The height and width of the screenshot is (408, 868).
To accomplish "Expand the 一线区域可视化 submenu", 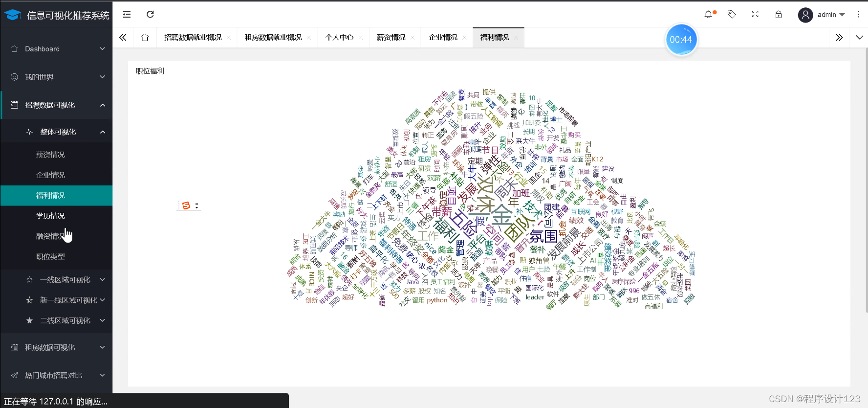I will click(103, 280).
